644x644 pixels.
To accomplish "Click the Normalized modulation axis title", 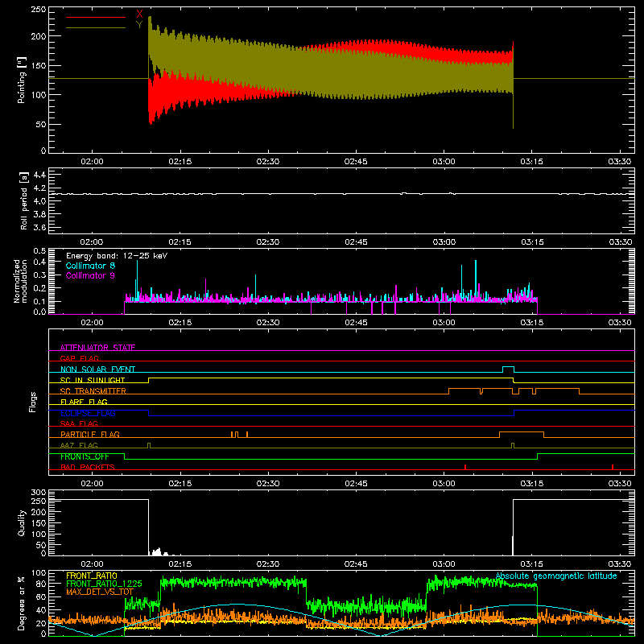I will pyautogui.click(x=21, y=281).
